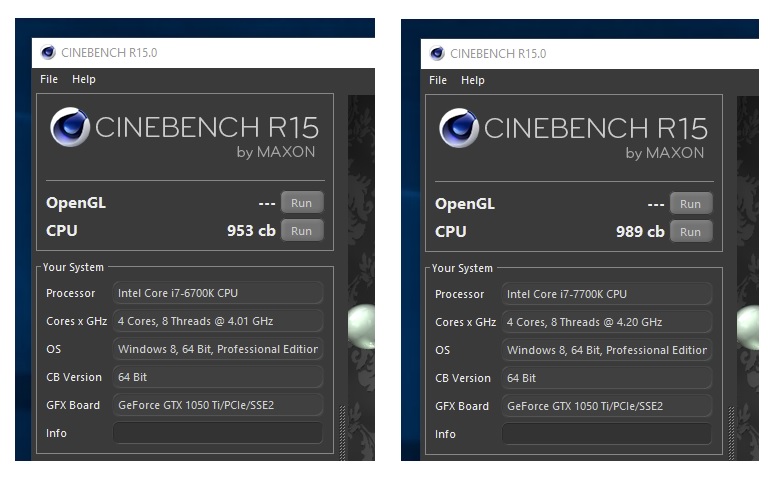The image size is (780, 478).
Task: Click the Cinebench app icon in right title bar
Action: (437, 53)
